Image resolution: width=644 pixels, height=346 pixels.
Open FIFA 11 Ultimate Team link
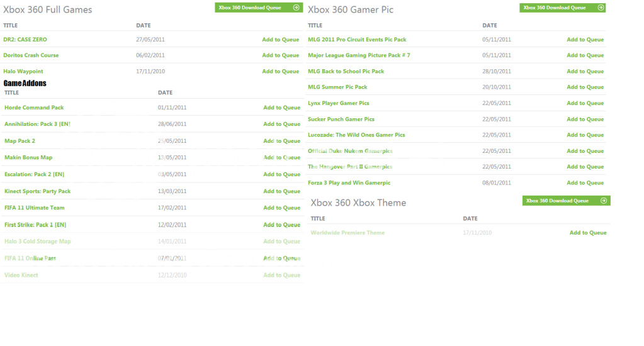tap(35, 208)
